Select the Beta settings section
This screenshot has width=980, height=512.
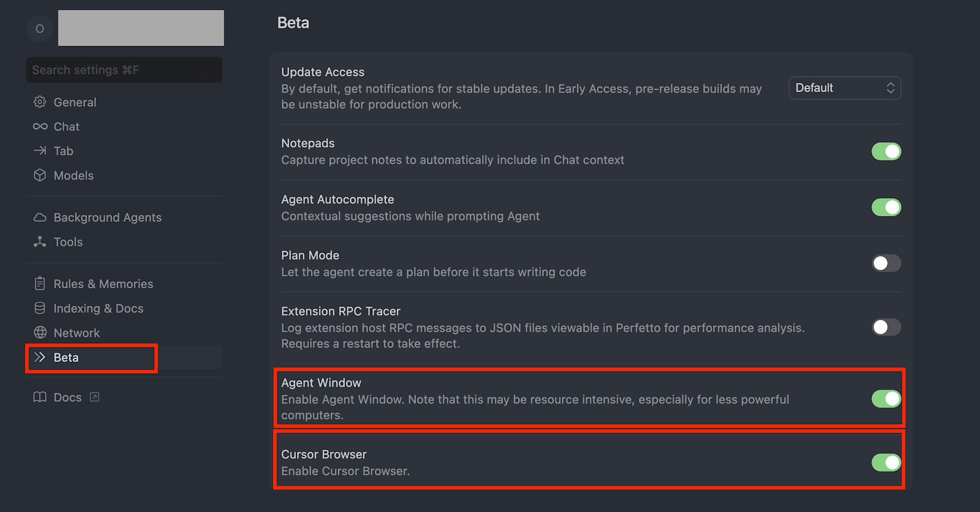tap(66, 358)
